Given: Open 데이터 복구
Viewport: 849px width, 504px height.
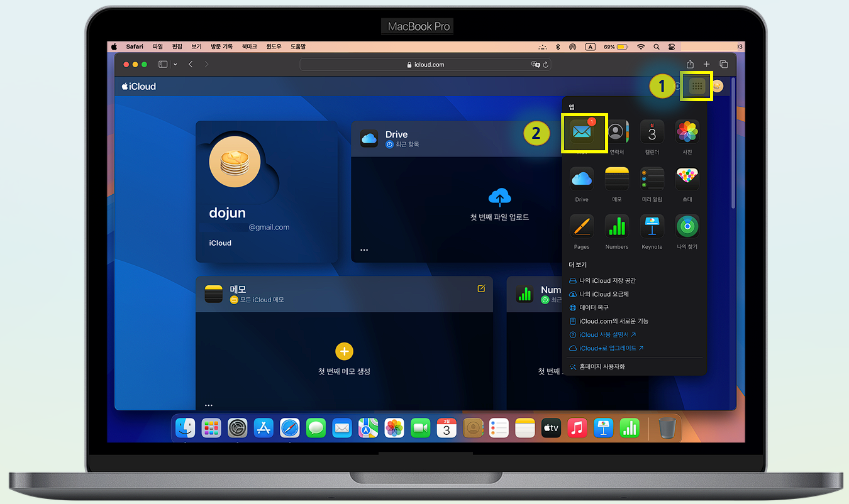Looking at the screenshot, I should click(589, 307).
